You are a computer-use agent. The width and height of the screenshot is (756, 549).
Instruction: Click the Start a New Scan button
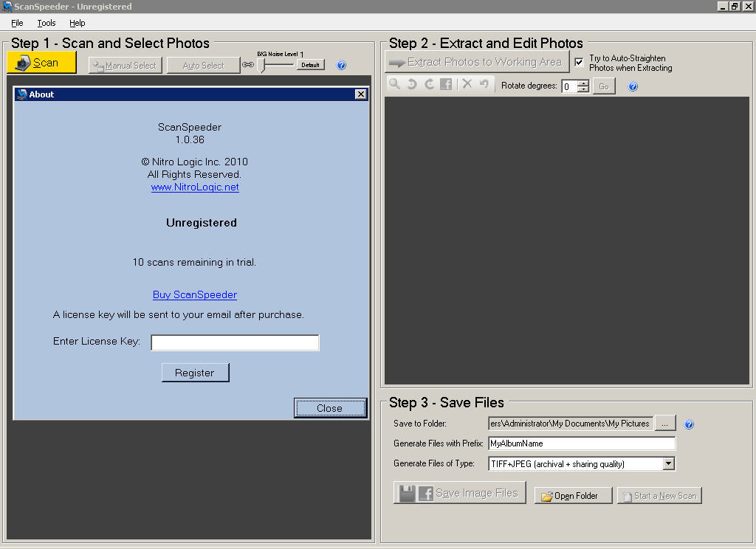(659, 495)
